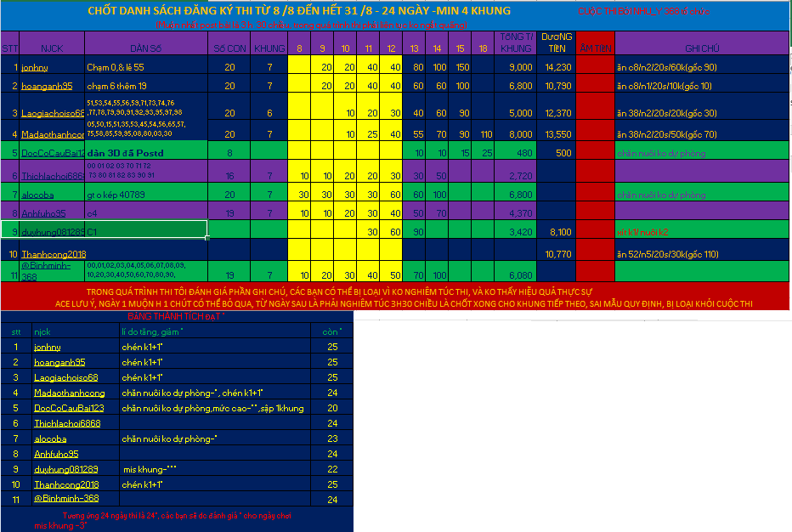Select the 'gt o kép 40789' cell
The image size is (792, 532).
click(x=146, y=195)
